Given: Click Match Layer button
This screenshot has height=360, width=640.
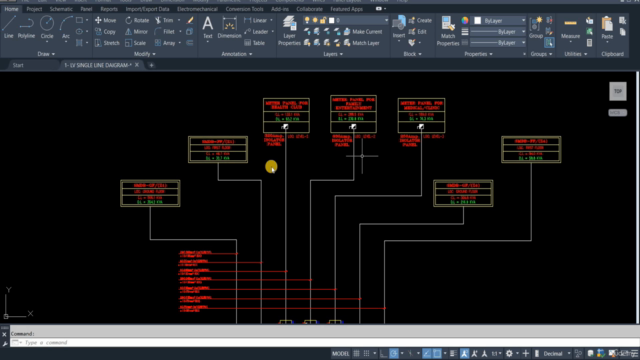Looking at the screenshot, I should point(362,43).
